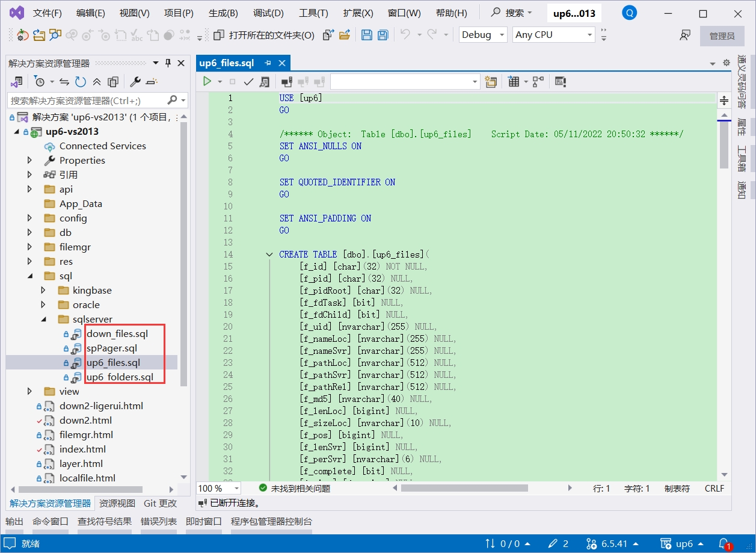Click the Save All icon in toolbar
This screenshot has height=553, width=756.
coord(383,35)
